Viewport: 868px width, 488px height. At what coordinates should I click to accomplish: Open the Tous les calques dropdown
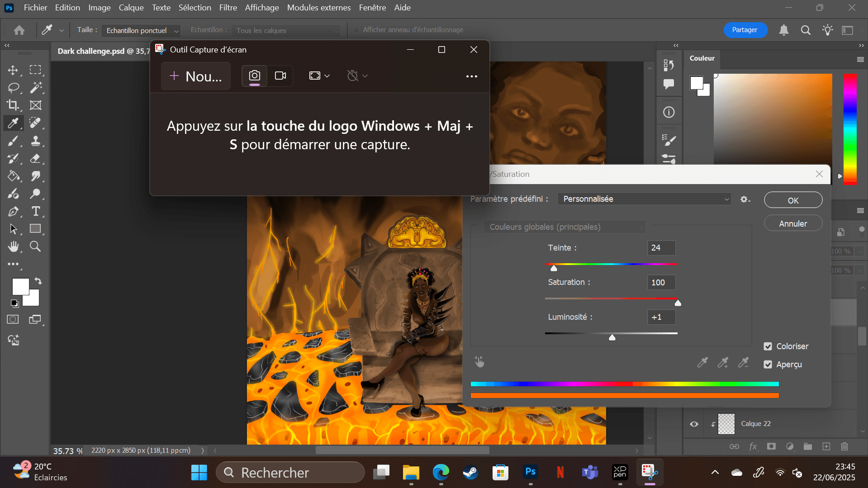point(286,30)
